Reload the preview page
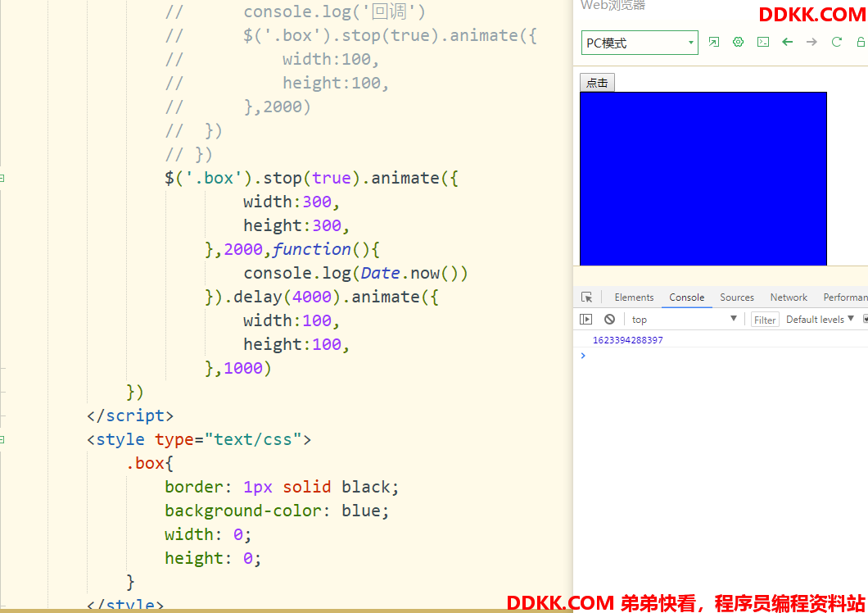Screen dimensions: 868x613 click(836, 42)
